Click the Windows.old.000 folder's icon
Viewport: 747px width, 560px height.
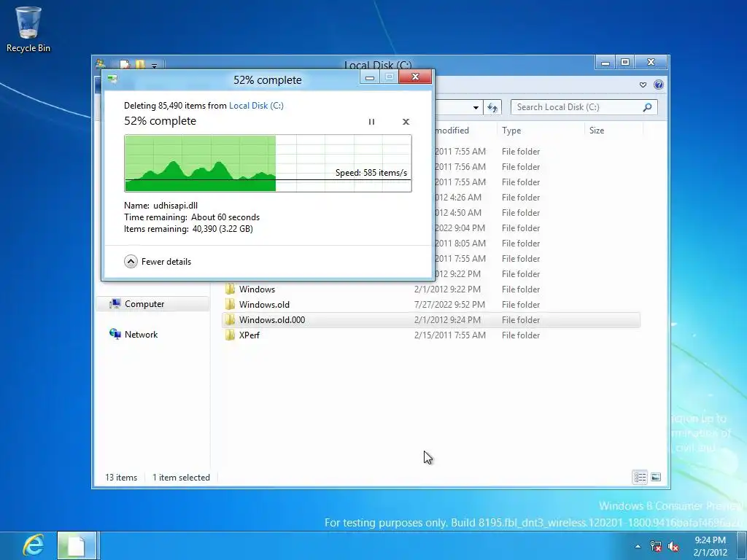pyautogui.click(x=230, y=319)
